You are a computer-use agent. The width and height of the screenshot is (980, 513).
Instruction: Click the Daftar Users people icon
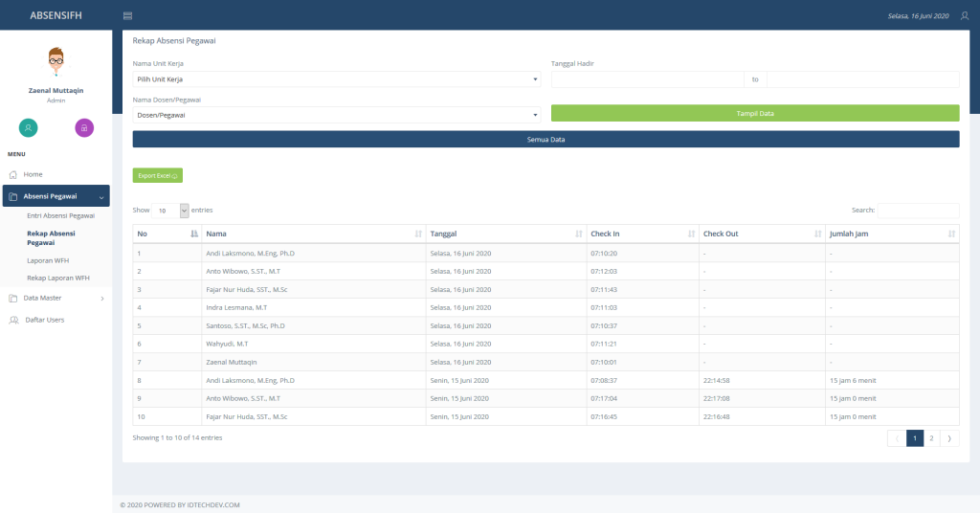click(x=13, y=320)
